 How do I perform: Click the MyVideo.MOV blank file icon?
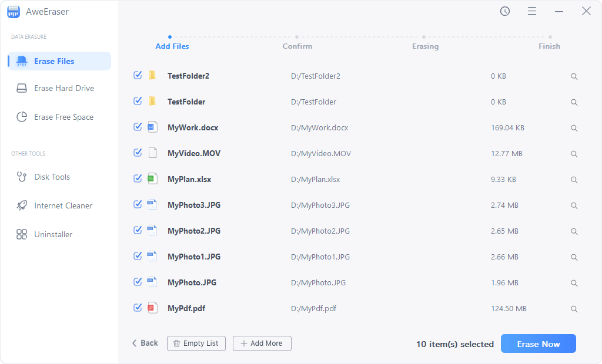tap(152, 153)
